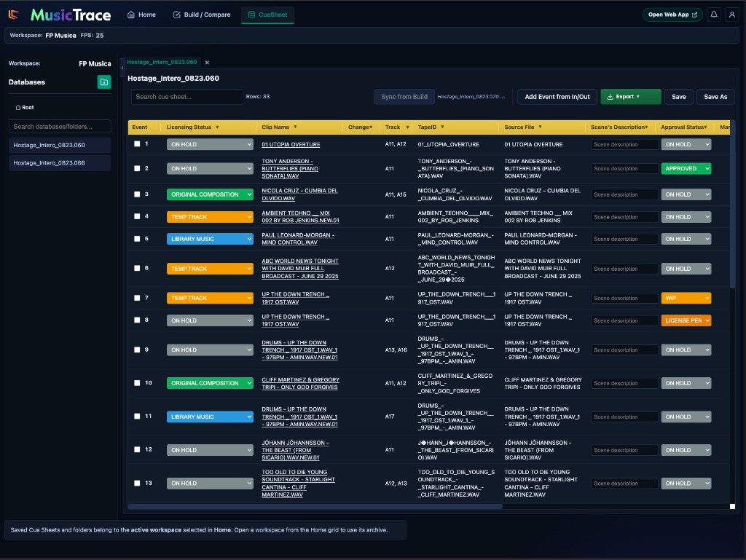Check the box for event 10
The image size is (746, 560).
(137, 383)
